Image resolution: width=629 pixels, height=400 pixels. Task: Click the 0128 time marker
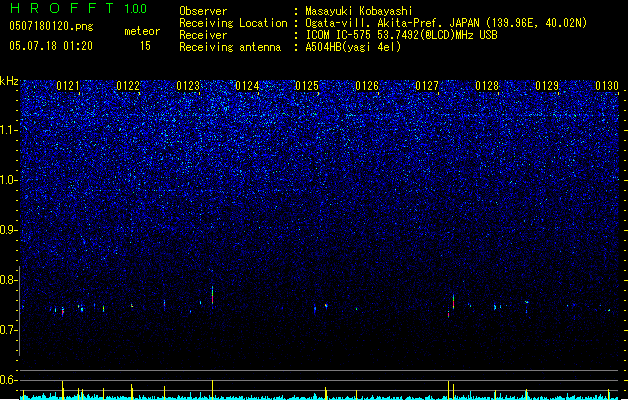point(487,86)
